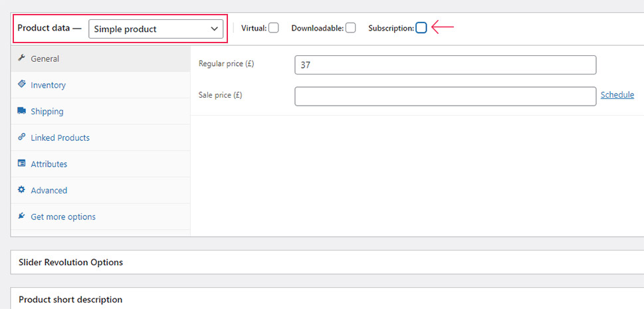Enable the Virtual checkbox
644x309 pixels.
274,28
